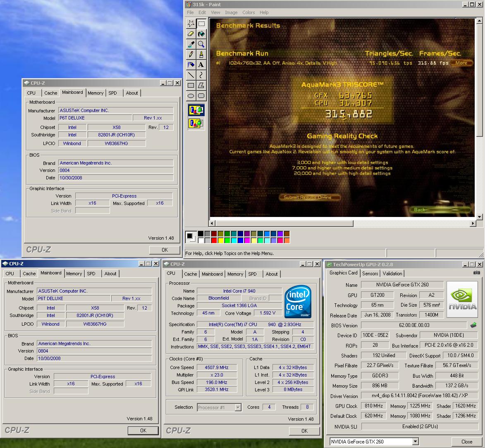The height and width of the screenshot is (448, 490).
Task: Choose the Airbrush spray tool
Action: click(191, 64)
